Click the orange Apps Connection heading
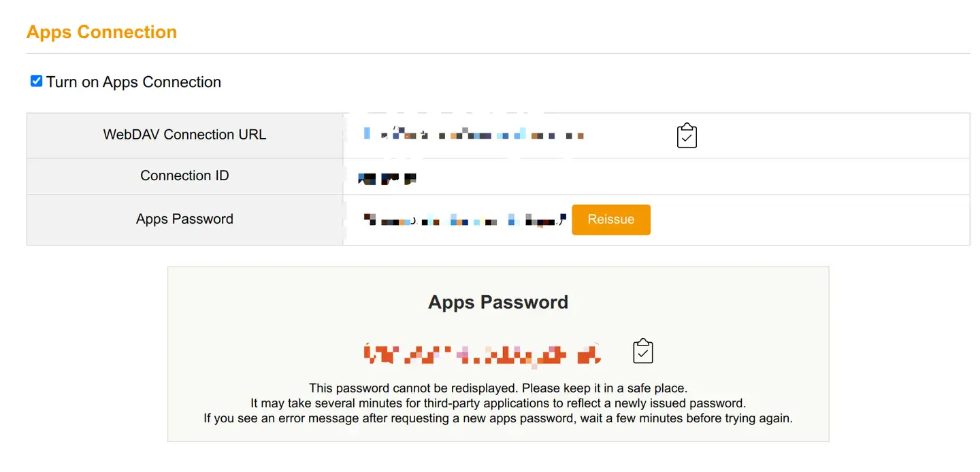 point(101,32)
